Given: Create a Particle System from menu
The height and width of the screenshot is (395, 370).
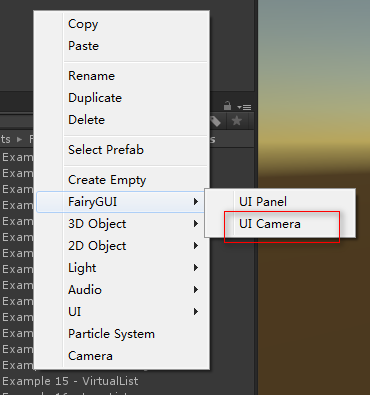Looking at the screenshot, I should point(122,334).
